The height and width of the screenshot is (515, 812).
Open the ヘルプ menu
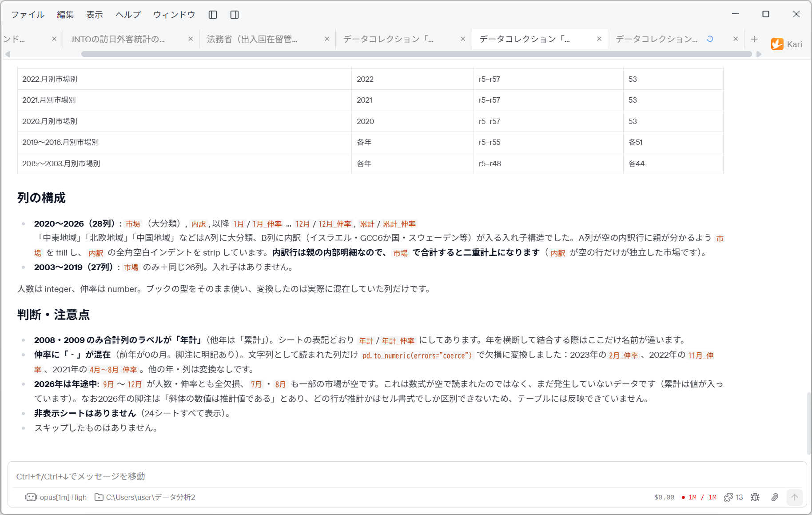pos(128,15)
